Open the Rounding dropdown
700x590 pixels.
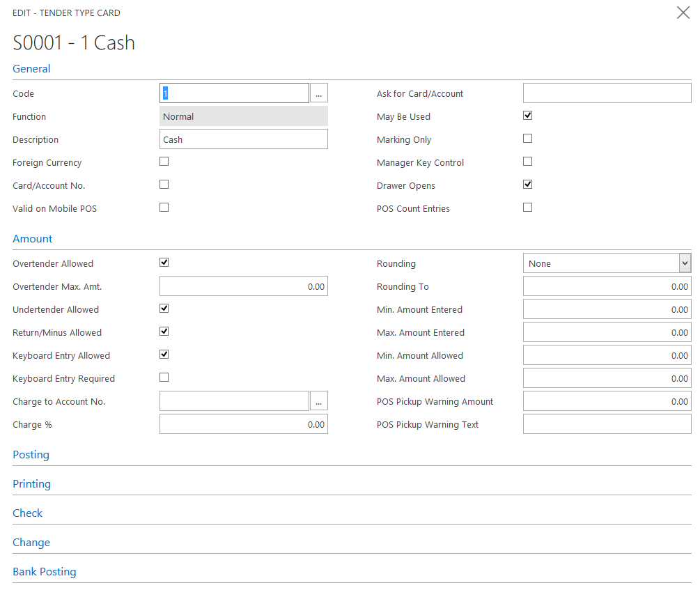[685, 263]
